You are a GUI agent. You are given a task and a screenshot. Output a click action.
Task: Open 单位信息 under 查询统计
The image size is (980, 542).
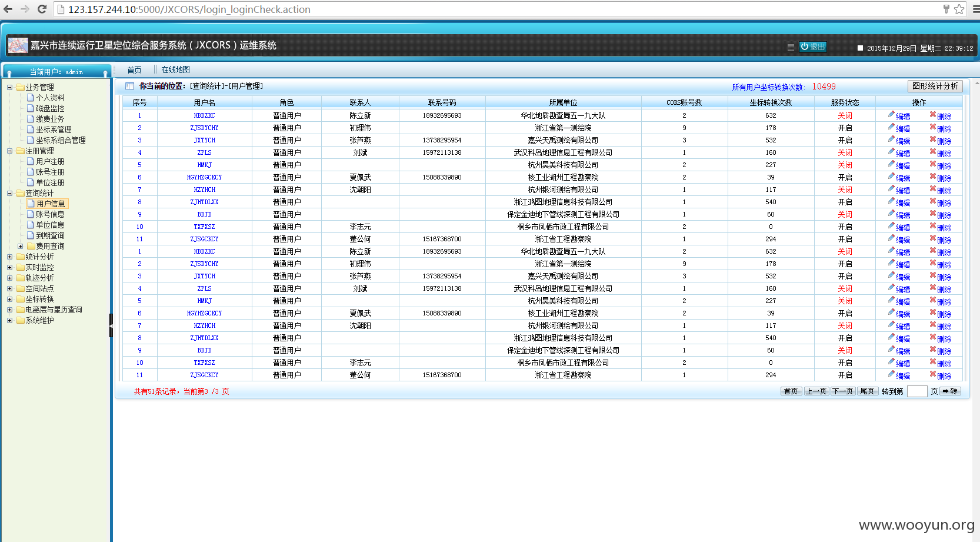pos(50,225)
